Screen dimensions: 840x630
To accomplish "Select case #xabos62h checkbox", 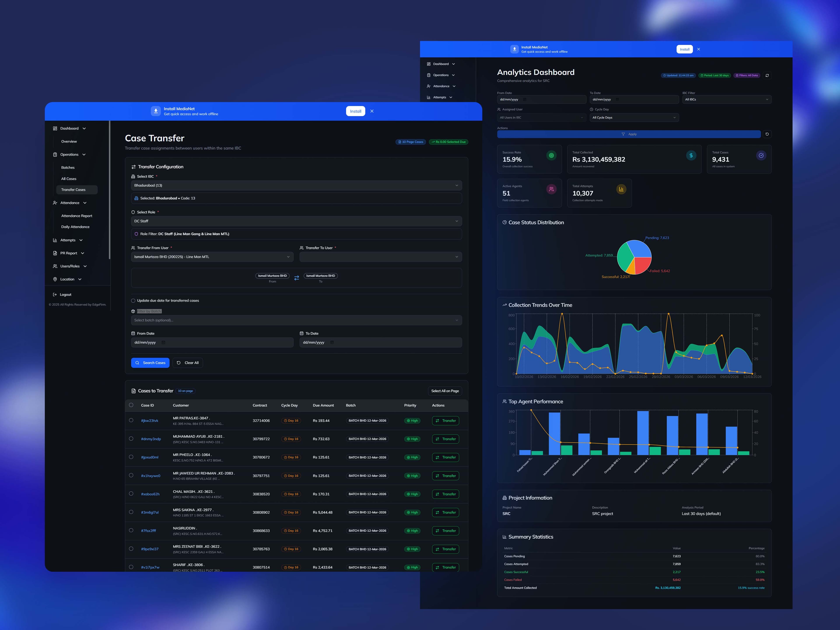I will coord(131,493).
